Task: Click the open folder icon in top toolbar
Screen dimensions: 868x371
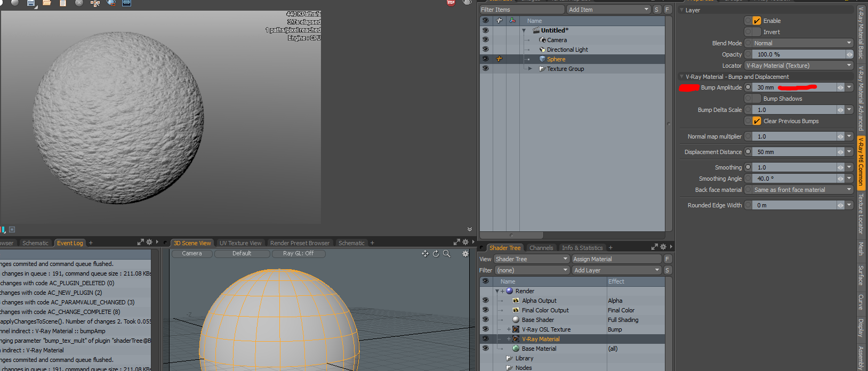Action: pos(47,3)
